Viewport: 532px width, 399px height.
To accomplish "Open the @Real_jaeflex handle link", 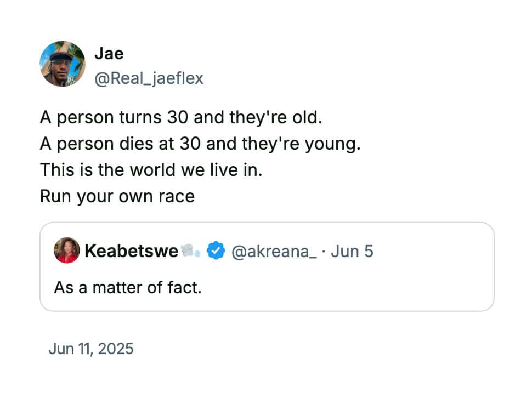I will (x=149, y=78).
